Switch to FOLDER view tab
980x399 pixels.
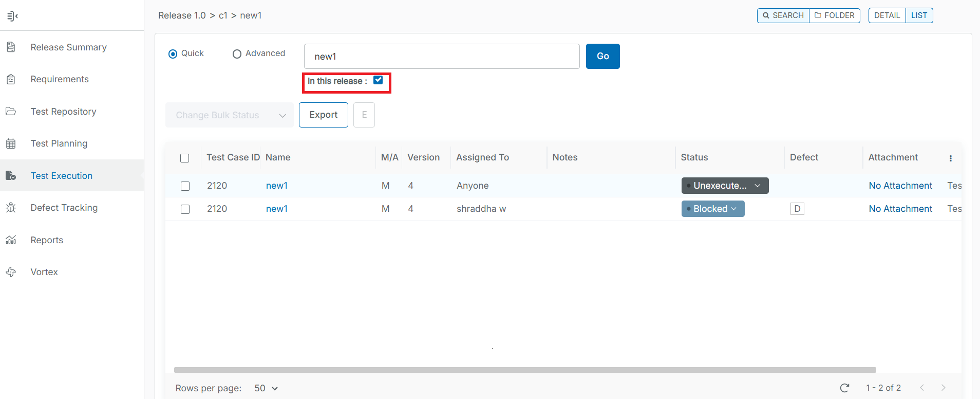click(835, 15)
